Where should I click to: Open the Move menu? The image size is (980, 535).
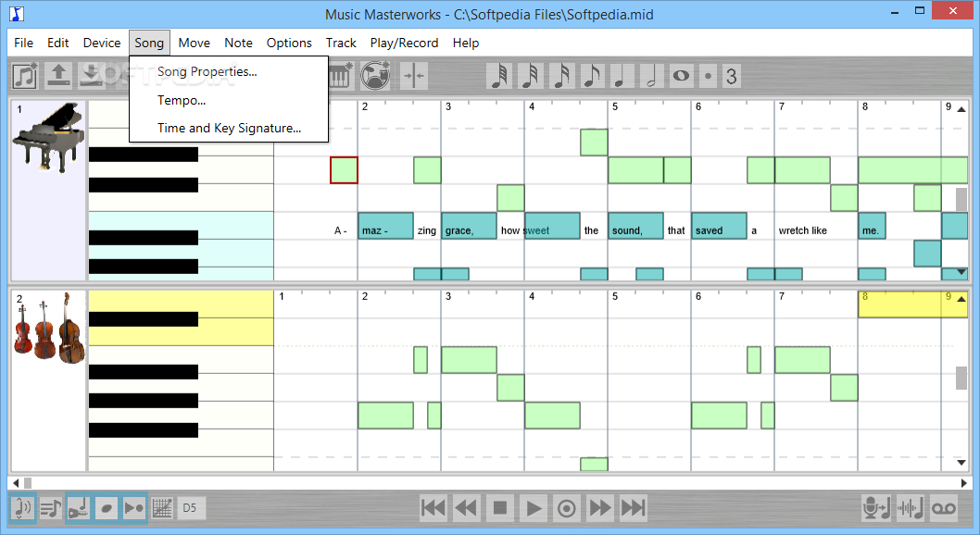[194, 43]
